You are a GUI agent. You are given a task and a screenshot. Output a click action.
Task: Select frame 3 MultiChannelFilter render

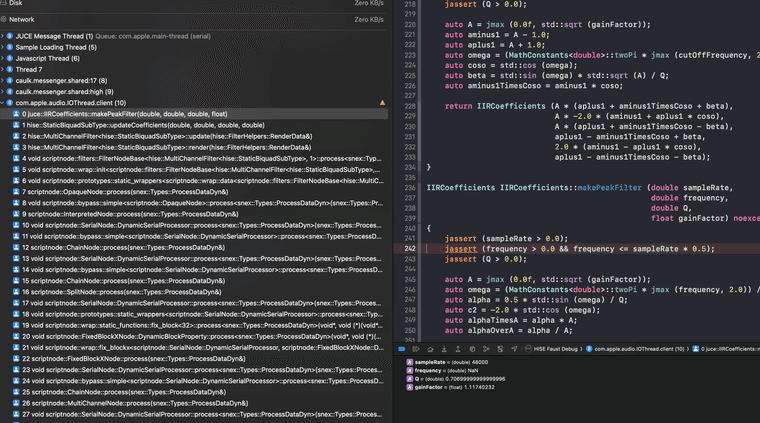coord(194,148)
